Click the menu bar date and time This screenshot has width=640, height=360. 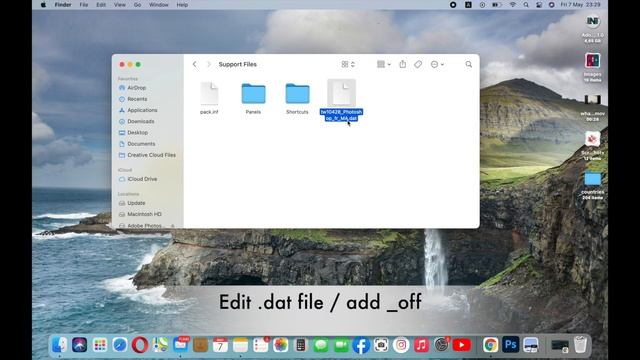tap(580, 5)
